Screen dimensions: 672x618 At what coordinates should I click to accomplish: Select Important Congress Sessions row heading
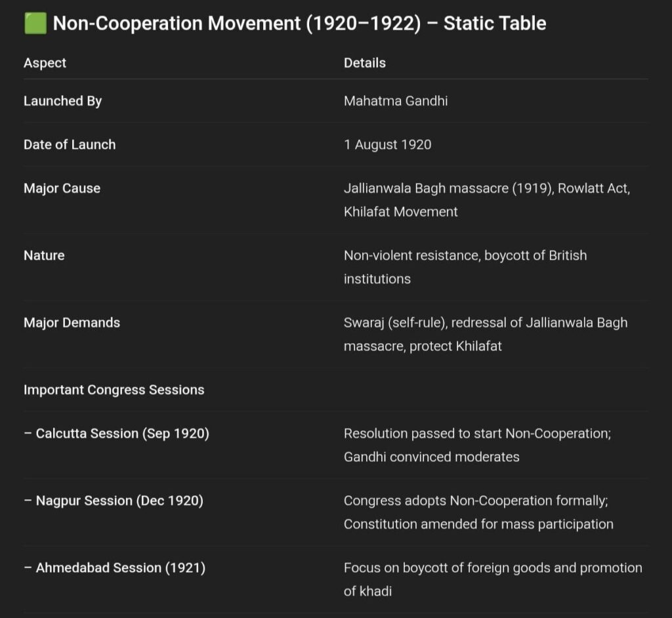pos(114,390)
